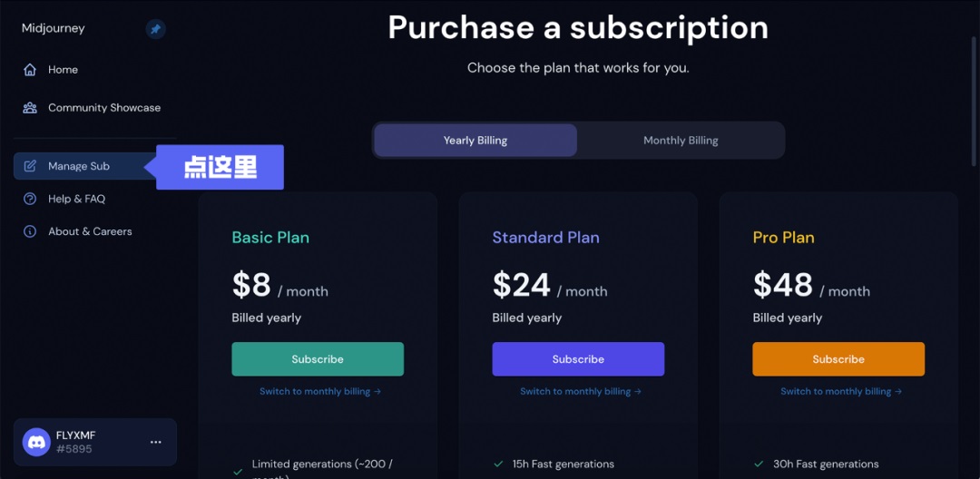Subscribe to the Basic Plan
The width and height of the screenshot is (980, 479).
pyautogui.click(x=318, y=359)
